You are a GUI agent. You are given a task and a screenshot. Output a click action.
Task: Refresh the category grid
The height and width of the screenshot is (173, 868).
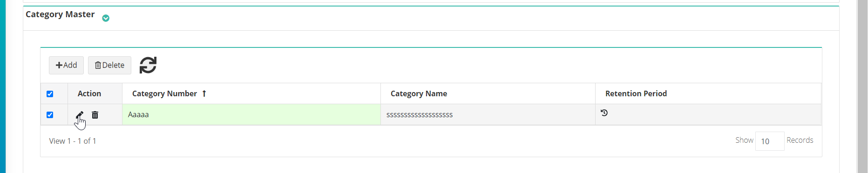point(148,65)
